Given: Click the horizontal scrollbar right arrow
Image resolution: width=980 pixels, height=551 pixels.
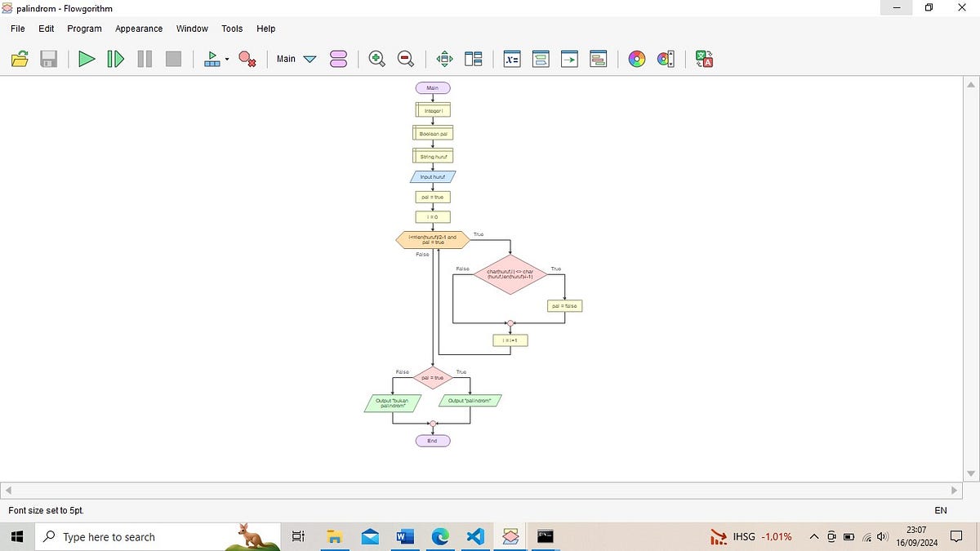Looking at the screenshot, I should tap(954, 491).
